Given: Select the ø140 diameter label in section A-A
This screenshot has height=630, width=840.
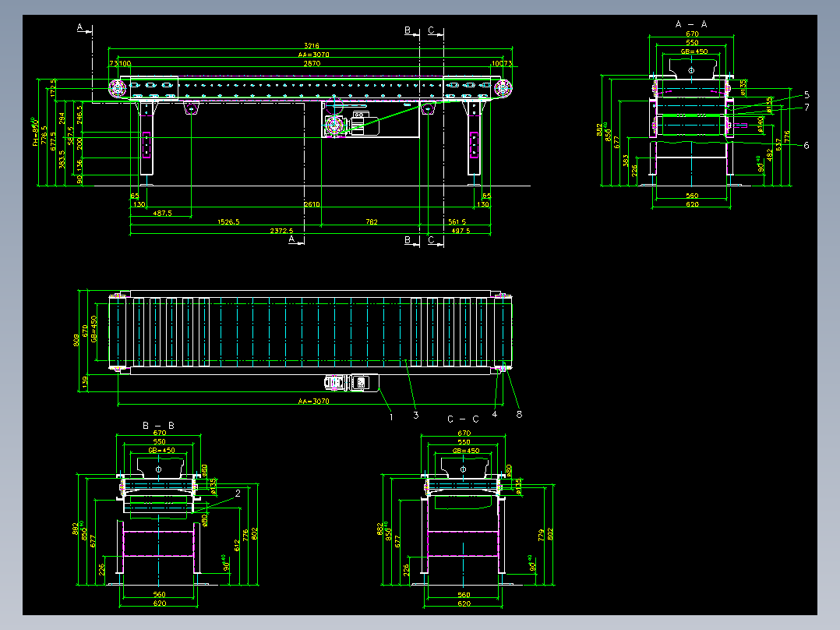Looking at the screenshot, I should click(x=761, y=125).
